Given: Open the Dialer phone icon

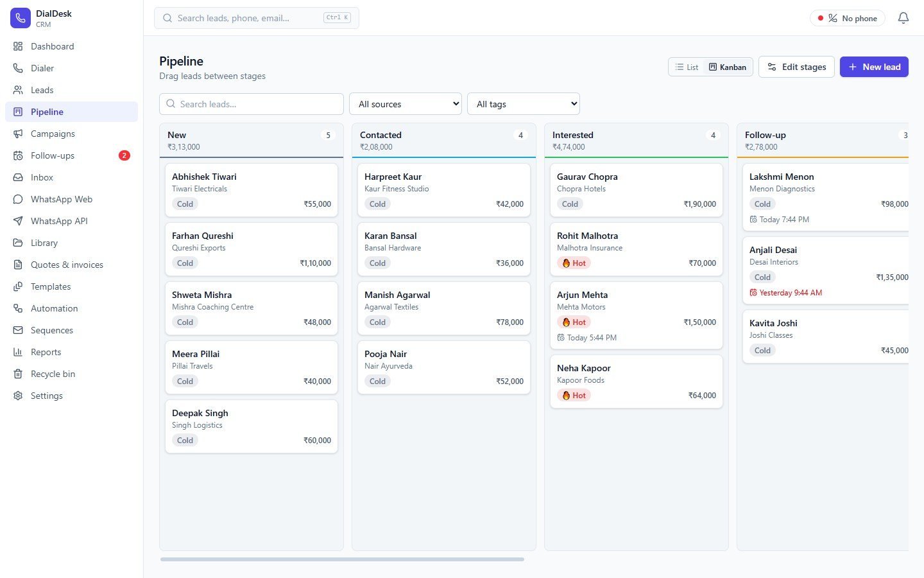Looking at the screenshot, I should click(x=18, y=68).
